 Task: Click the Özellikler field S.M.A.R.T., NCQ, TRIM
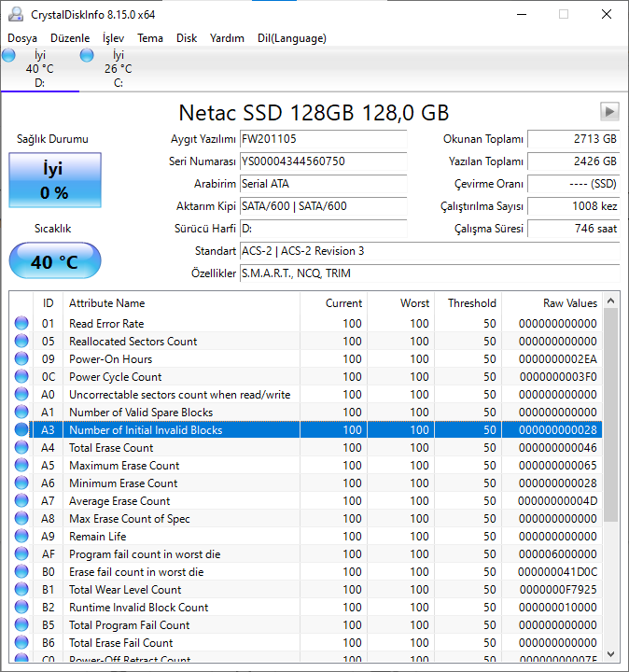[430, 273]
